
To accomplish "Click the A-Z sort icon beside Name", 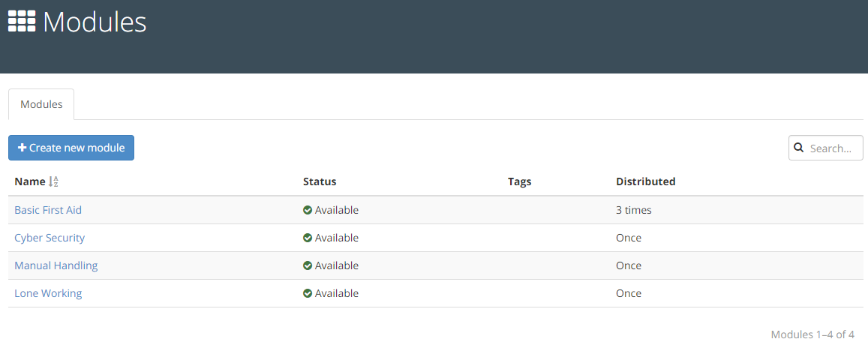I will [53, 181].
